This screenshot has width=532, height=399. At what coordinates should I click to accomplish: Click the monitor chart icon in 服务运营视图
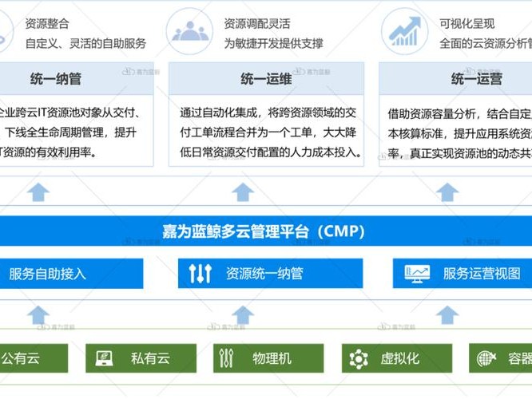tap(417, 274)
